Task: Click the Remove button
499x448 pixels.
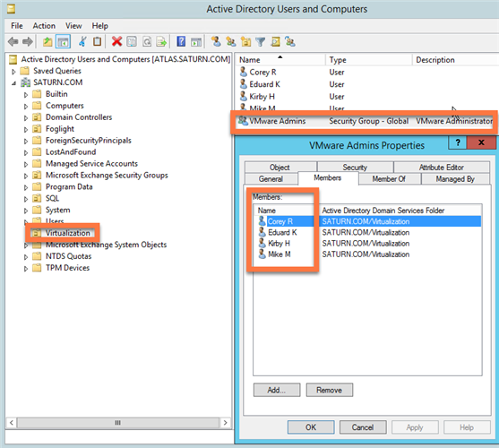Action: (330, 390)
